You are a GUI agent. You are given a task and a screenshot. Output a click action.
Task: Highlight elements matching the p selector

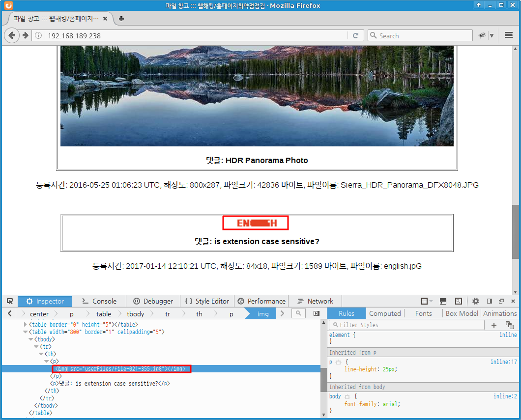click(339, 362)
